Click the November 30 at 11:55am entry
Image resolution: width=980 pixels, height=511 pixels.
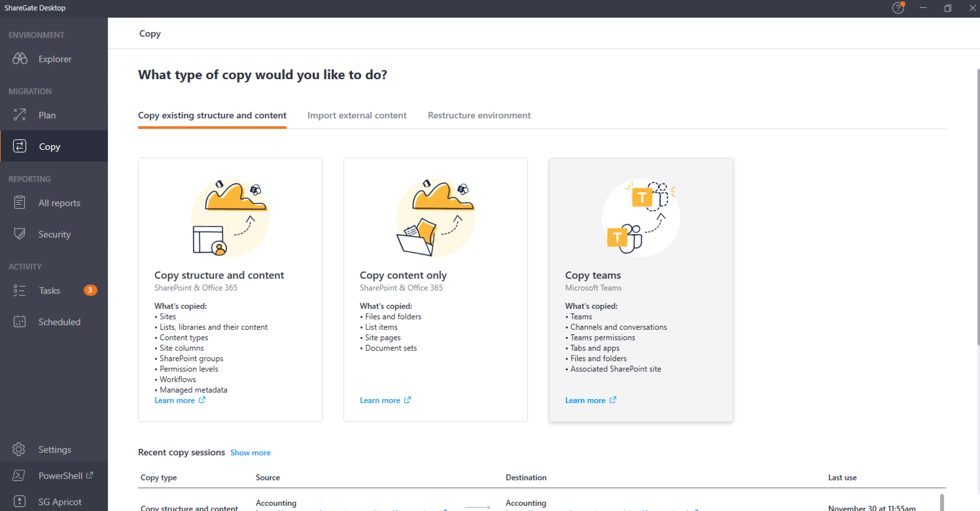873,508
